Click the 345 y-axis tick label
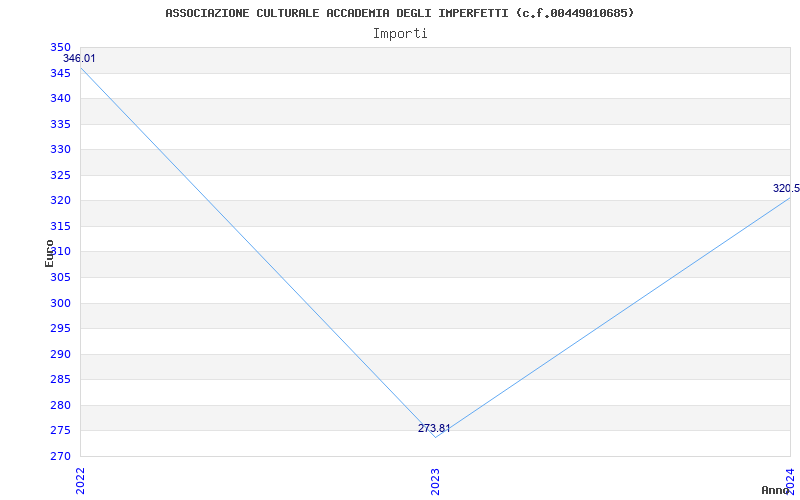This screenshot has width=800, height=500. click(x=60, y=73)
